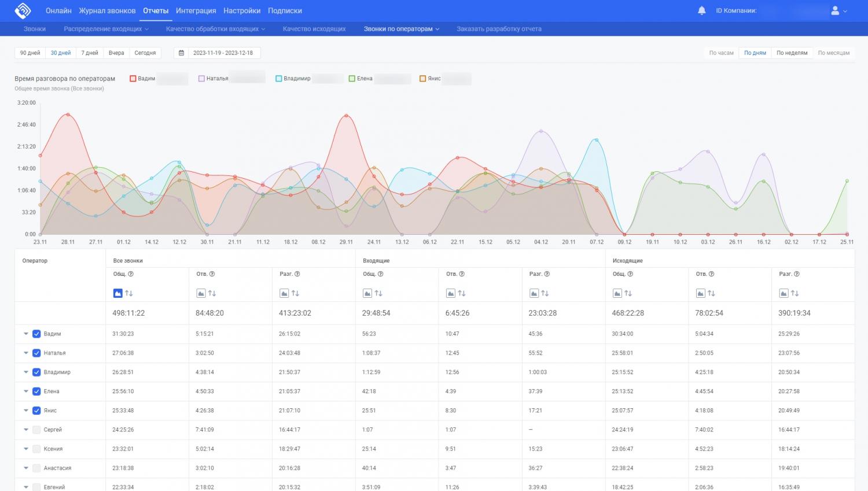Expand the Наталья operator row
Viewport: 868px width, 491px height.
pyautogui.click(x=26, y=353)
